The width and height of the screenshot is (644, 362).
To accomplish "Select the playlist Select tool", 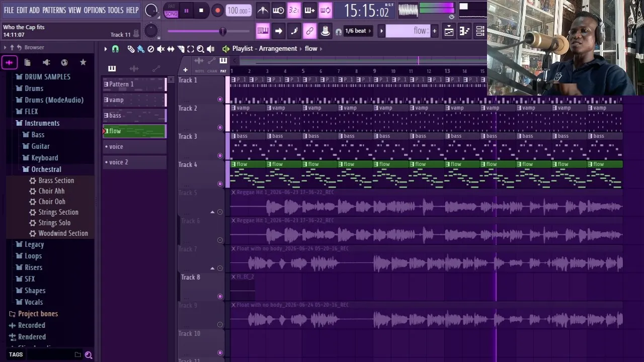I will (191, 49).
